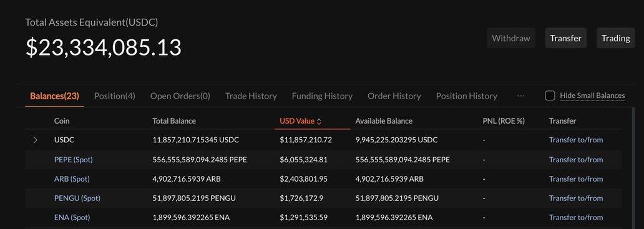Open the more tabs ellipsis menu
The image size is (644, 229).
click(521, 95)
